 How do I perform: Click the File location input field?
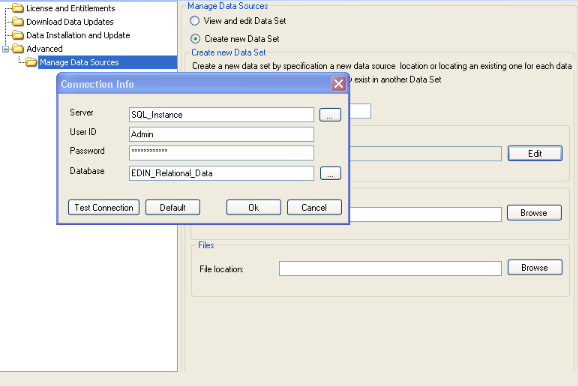coord(390,268)
